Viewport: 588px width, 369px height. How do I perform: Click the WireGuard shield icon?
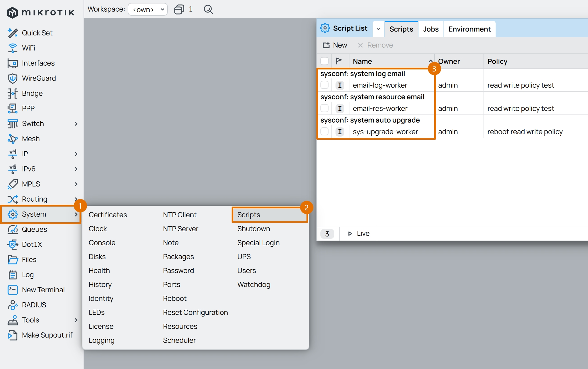click(x=12, y=78)
